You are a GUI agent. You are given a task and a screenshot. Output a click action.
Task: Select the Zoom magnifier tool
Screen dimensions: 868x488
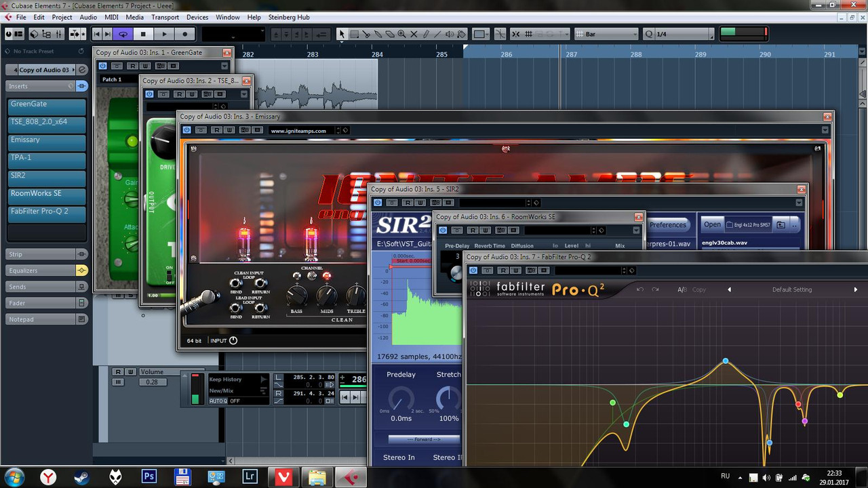coord(401,34)
